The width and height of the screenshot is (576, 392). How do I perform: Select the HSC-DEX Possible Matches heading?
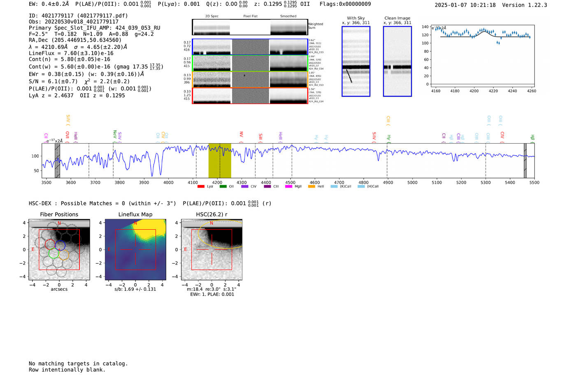point(102,203)
